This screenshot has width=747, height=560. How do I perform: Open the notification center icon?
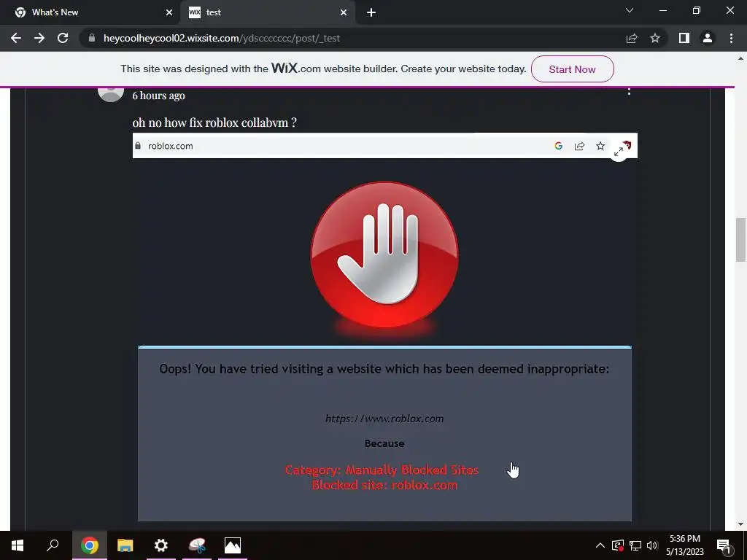coord(724,545)
